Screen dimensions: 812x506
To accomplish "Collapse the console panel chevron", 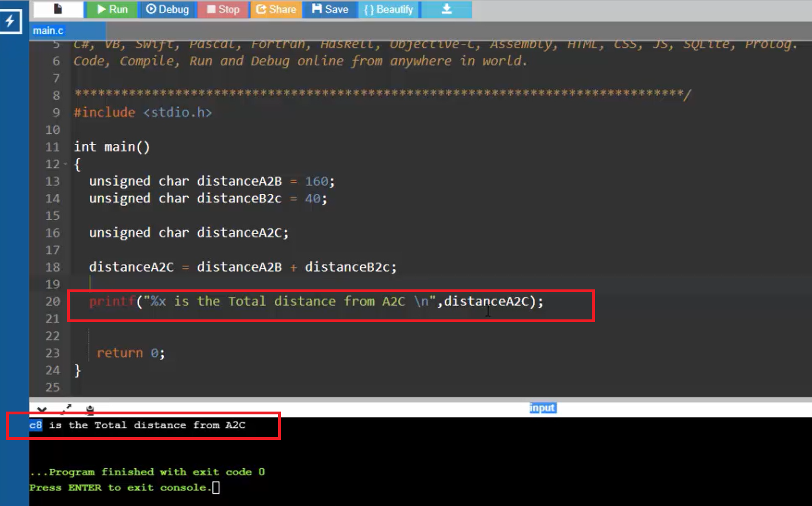I will 42,409.
